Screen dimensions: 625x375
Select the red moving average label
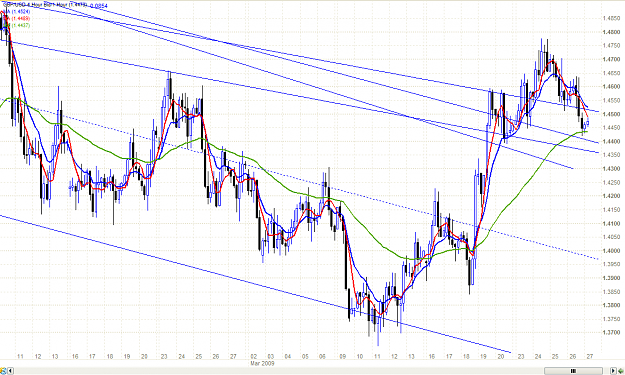(x=18, y=18)
